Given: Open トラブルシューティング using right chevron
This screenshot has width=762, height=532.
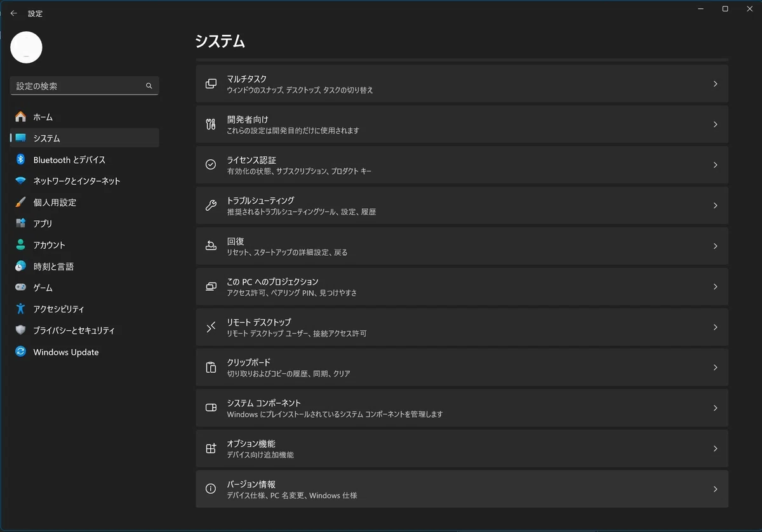Looking at the screenshot, I should click(x=715, y=205).
